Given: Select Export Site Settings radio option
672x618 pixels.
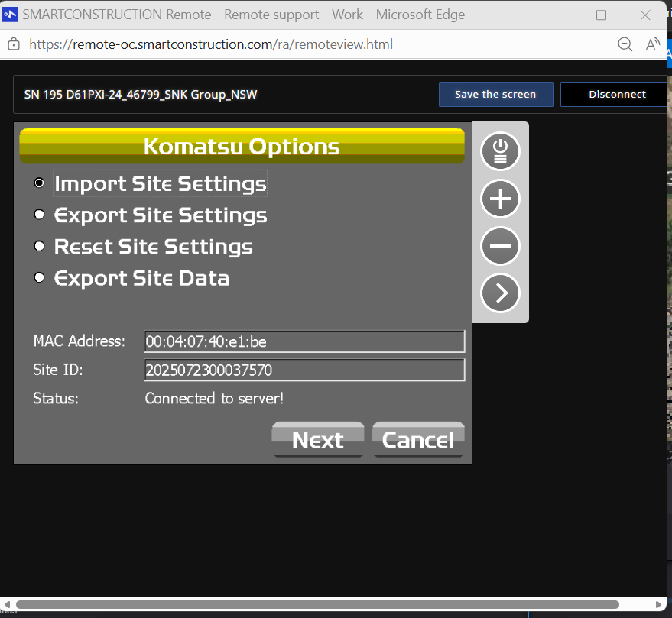Looking at the screenshot, I should coord(39,215).
